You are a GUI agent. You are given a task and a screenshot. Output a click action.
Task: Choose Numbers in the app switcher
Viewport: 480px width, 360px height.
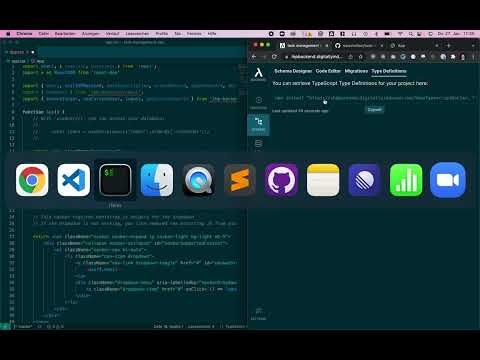click(x=406, y=180)
